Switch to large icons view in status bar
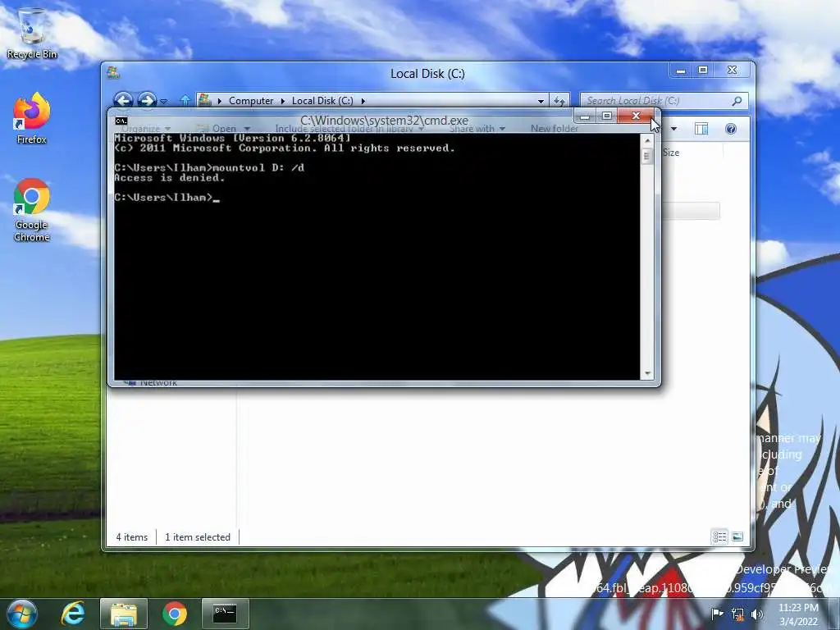The width and height of the screenshot is (840, 630). 737,536
